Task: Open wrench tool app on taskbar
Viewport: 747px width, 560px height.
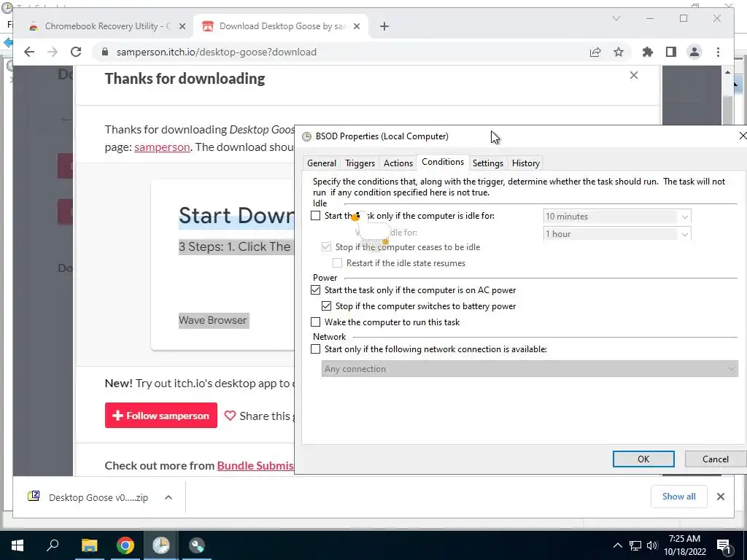Action: (x=196, y=545)
